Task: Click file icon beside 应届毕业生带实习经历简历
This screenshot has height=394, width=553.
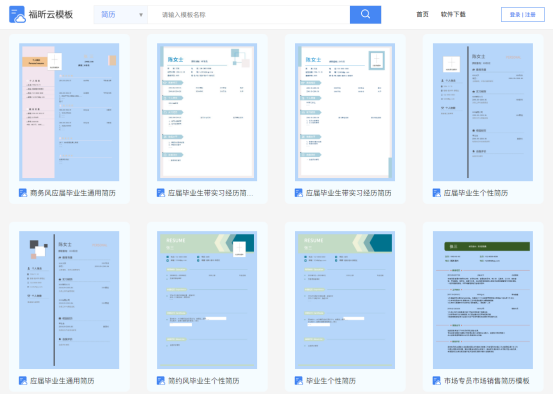Action: (x=299, y=193)
